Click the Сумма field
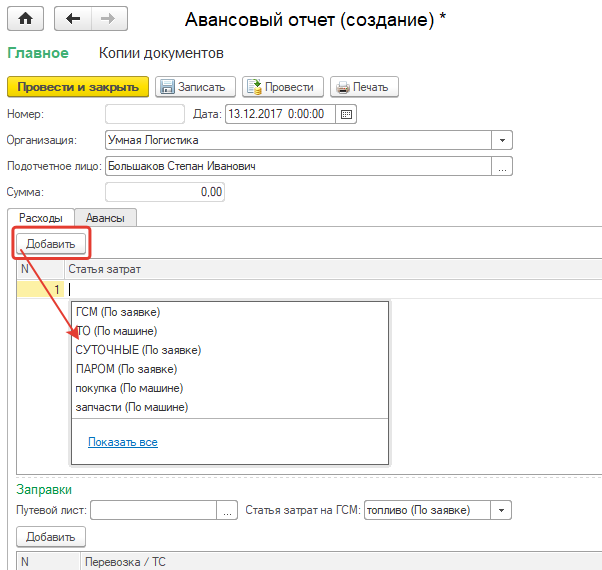Viewport: 602px width, 570px height. (x=165, y=192)
